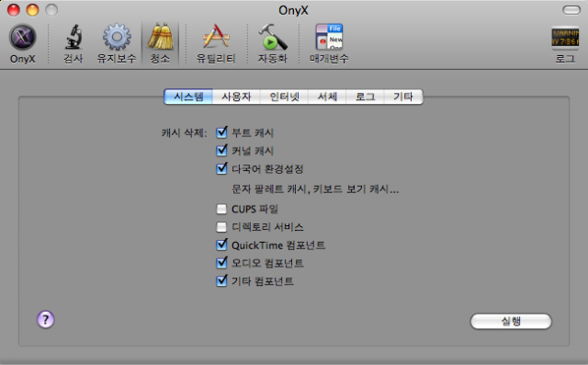Image resolution: width=588 pixels, height=365 pixels.
Task: Switch to the 서체 tab
Action: pos(327,97)
